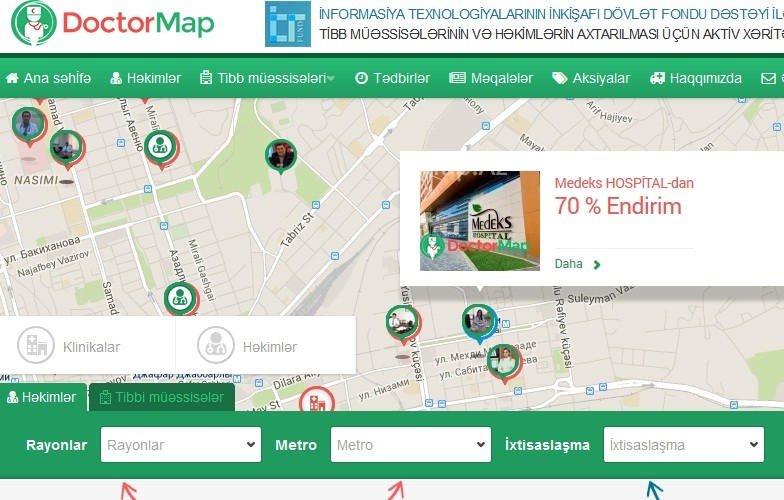This screenshot has height=500, width=784.
Task: Expand the İxtisaslaşma dropdown
Action: point(683,445)
